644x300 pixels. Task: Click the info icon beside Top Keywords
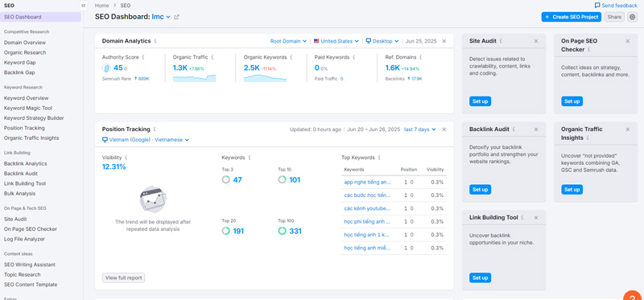coord(379,157)
